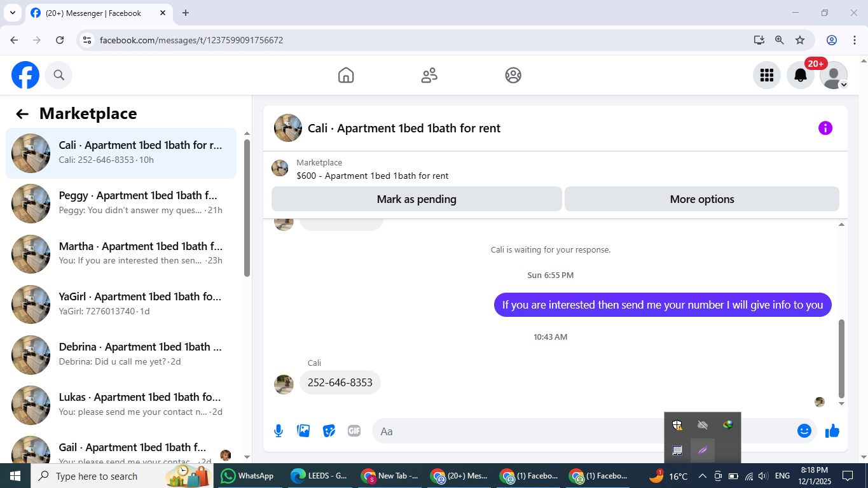Open the Peggy conversation
868x488 pixels.
click(x=121, y=204)
